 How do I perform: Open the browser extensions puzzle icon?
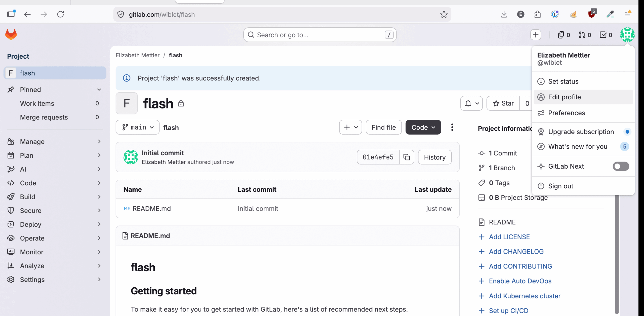tap(537, 14)
